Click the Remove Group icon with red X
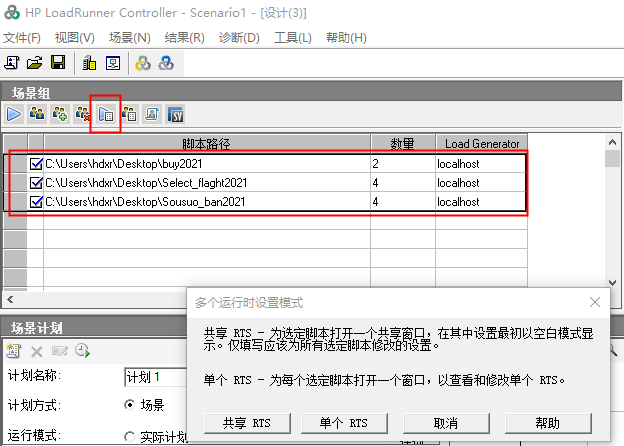 click(x=83, y=114)
